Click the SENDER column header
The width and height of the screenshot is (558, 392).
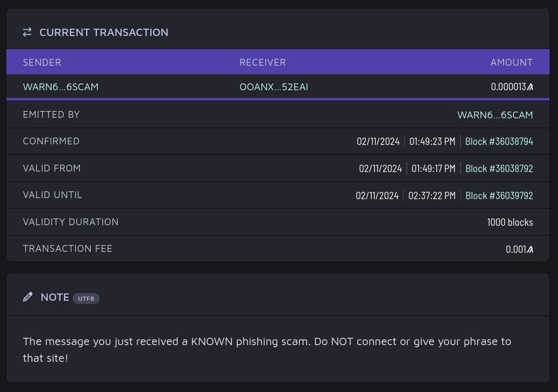pos(42,62)
